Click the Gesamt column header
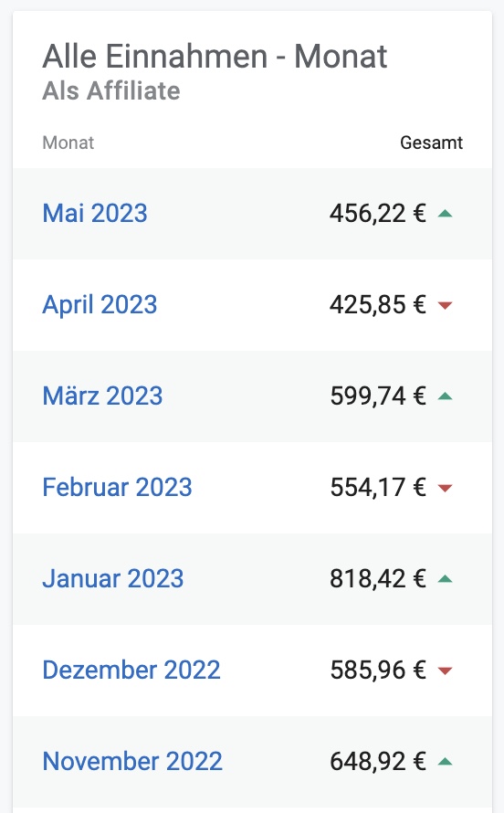504x813 pixels. click(x=431, y=143)
